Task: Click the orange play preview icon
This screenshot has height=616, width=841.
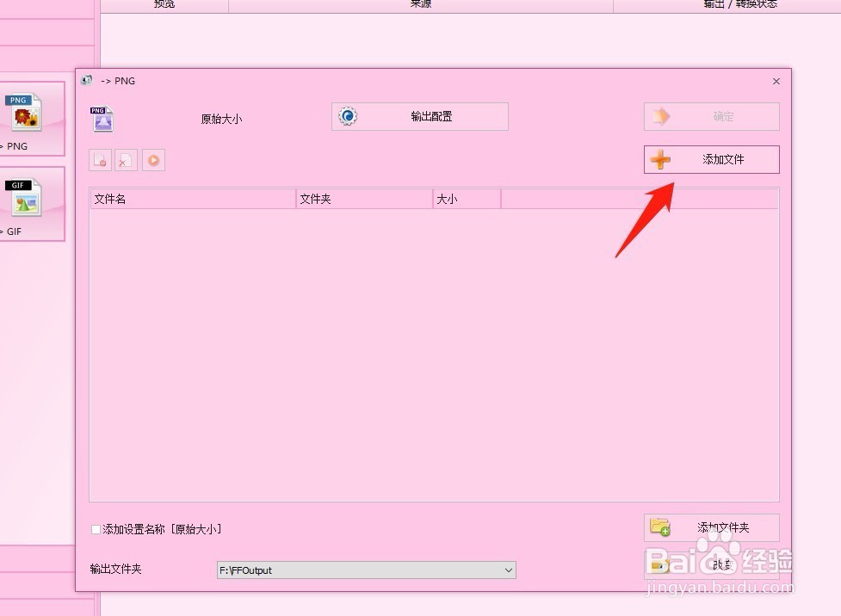Action: click(x=153, y=160)
